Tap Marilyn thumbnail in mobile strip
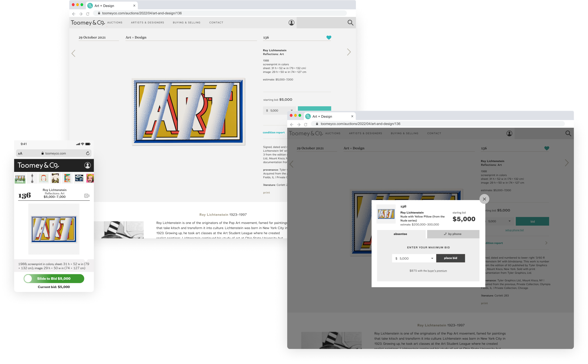The image size is (588, 364). point(90,178)
